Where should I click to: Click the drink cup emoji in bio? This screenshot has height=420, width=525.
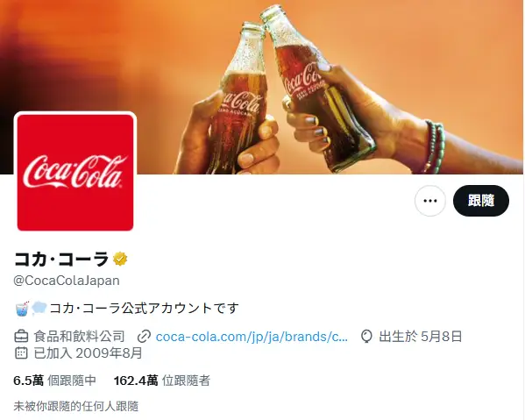click(23, 308)
